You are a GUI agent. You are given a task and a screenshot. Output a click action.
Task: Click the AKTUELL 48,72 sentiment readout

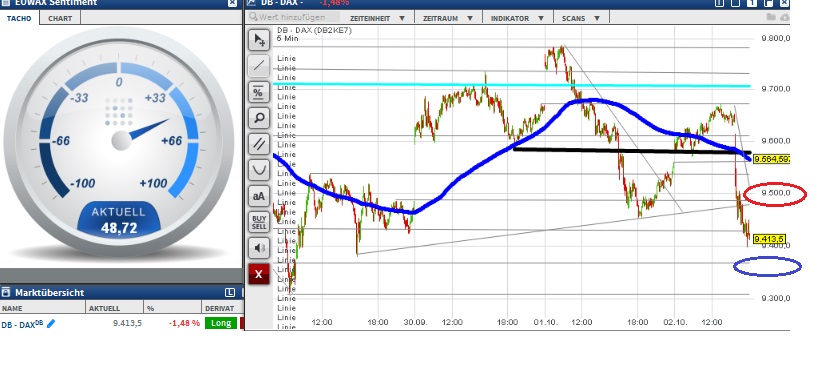119,221
